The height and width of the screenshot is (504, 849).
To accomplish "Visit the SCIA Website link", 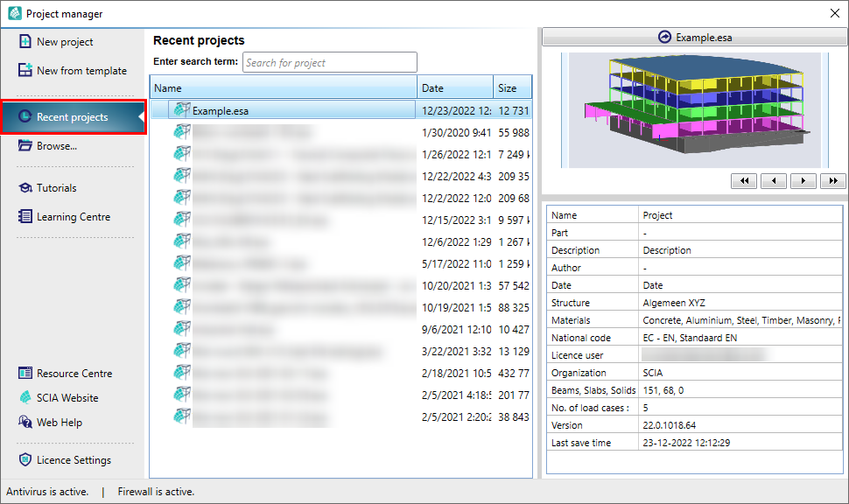I will (67, 398).
